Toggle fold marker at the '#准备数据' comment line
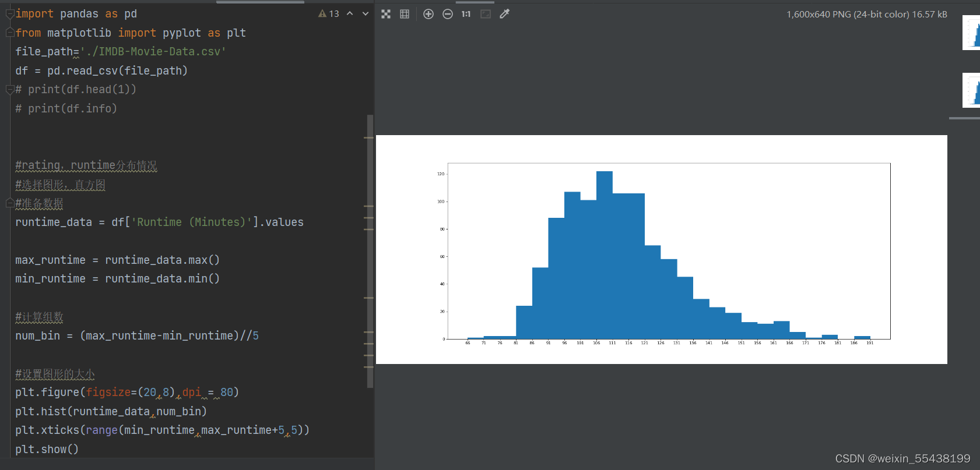 pos(9,203)
